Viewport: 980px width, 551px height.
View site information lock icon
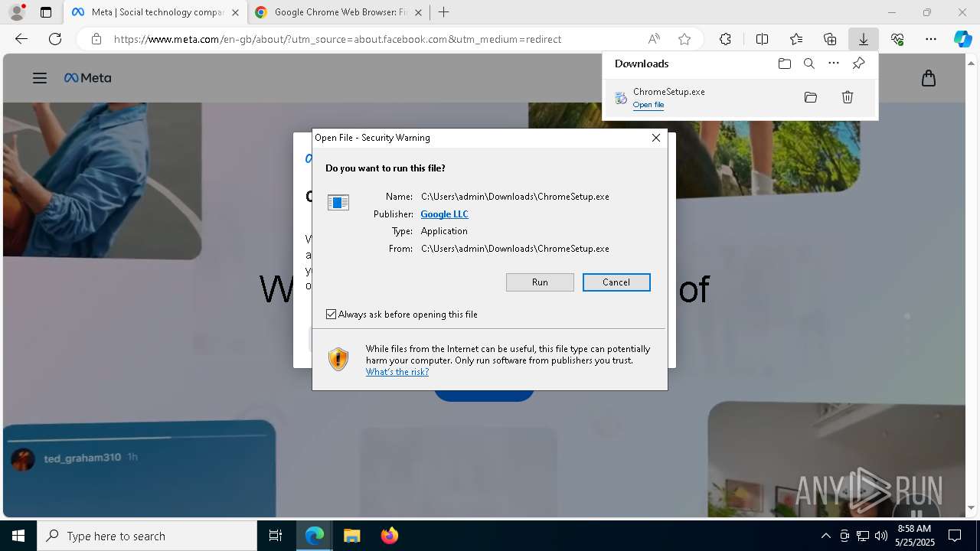coord(96,39)
